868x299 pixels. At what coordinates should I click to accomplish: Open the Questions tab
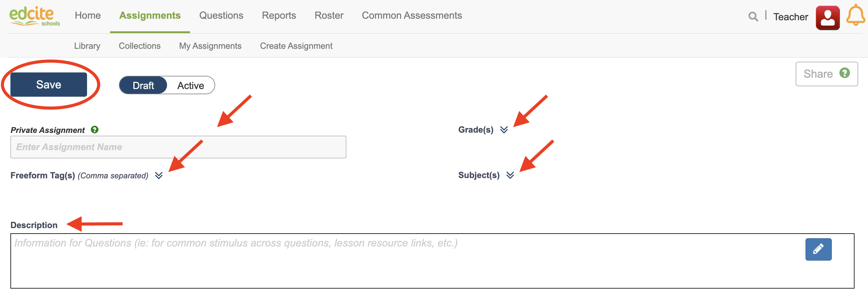tap(221, 16)
